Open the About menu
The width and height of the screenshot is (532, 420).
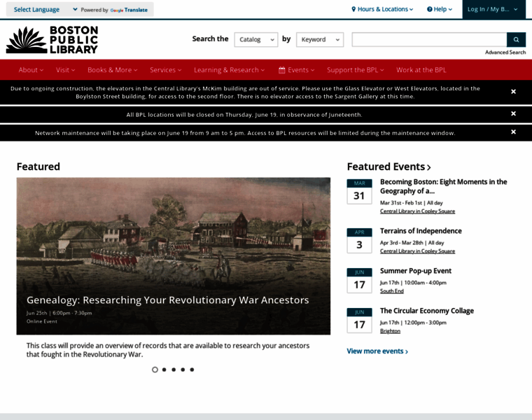tap(31, 70)
